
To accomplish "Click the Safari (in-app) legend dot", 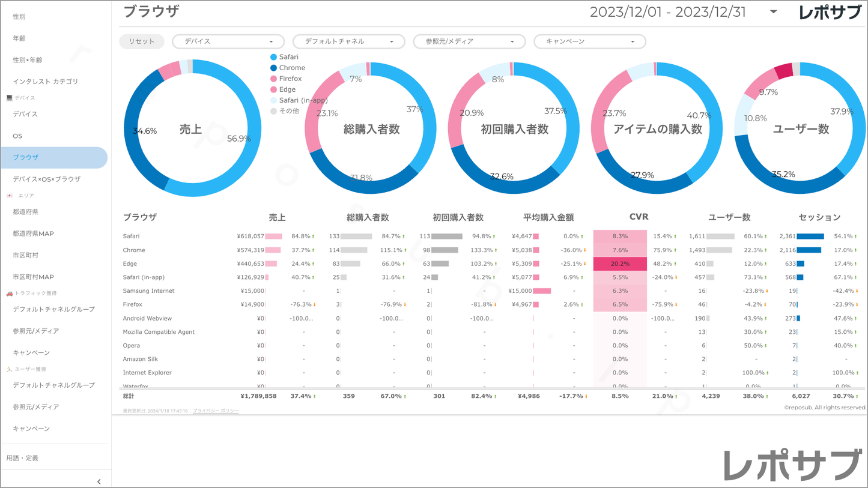I will click(x=274, y=100).
